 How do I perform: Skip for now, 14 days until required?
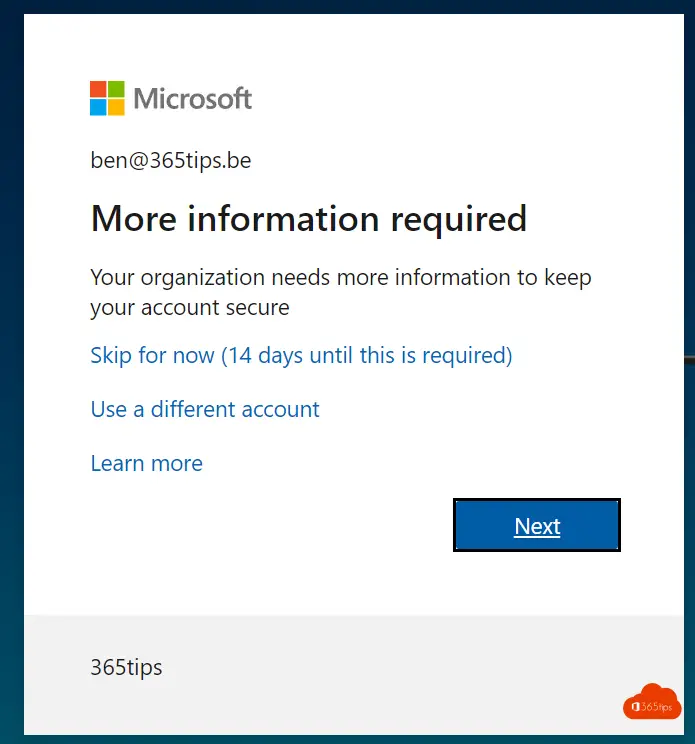click(x=301, y=355)
